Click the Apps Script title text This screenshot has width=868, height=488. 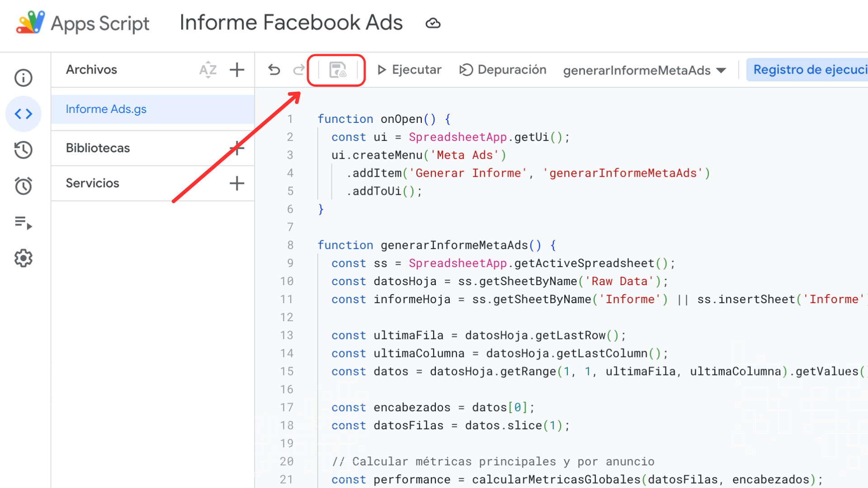point(100,23)
